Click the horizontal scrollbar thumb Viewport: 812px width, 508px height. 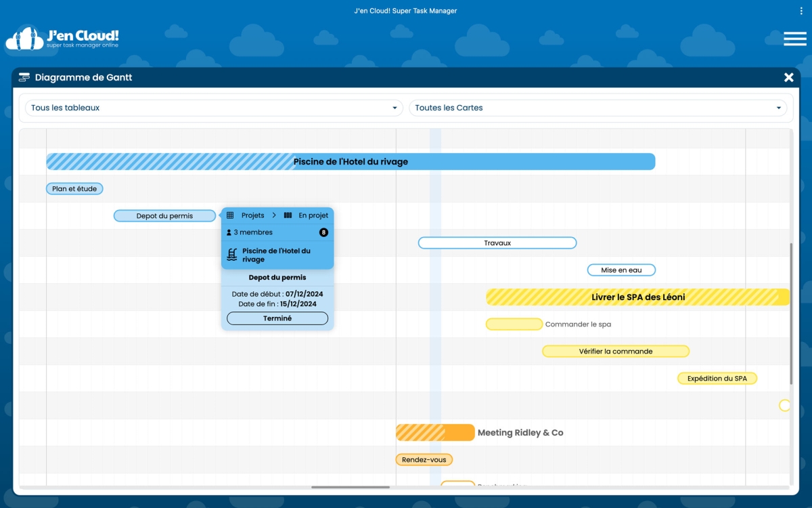pos(351,487)
